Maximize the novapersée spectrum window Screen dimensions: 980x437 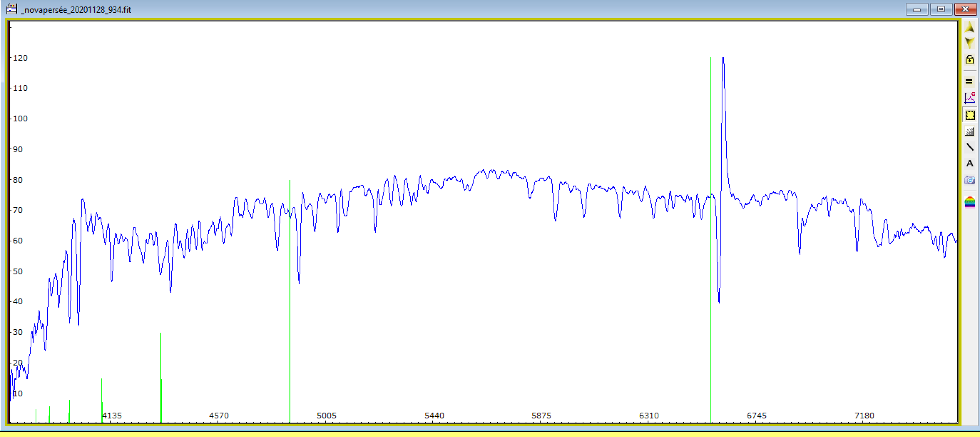[x=941, y=9]
